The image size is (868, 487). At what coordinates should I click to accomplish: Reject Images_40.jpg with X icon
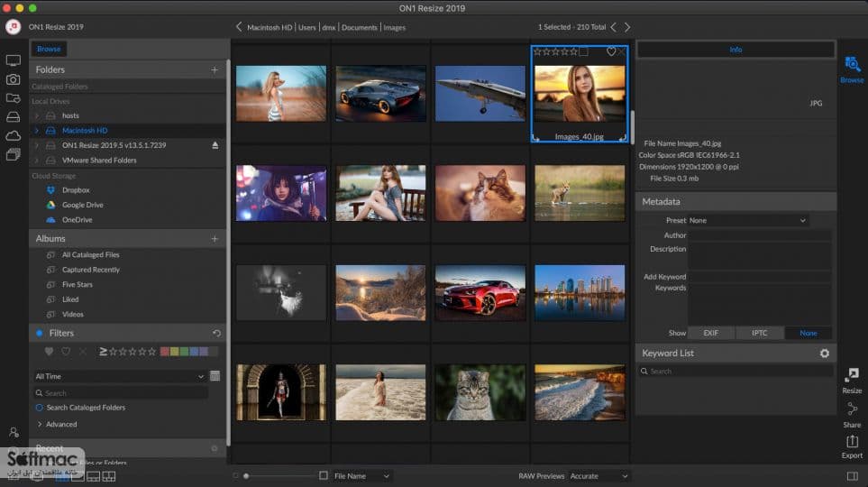click(622, 51)
